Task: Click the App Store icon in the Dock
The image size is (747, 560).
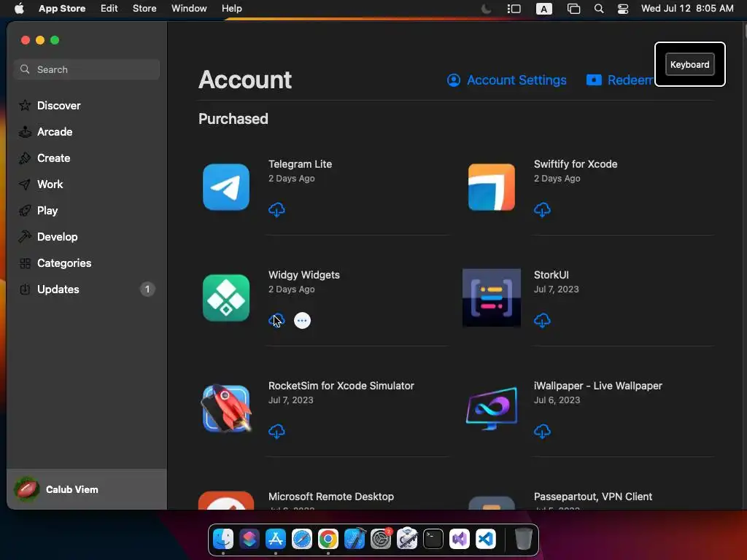Action: (275, 539)
